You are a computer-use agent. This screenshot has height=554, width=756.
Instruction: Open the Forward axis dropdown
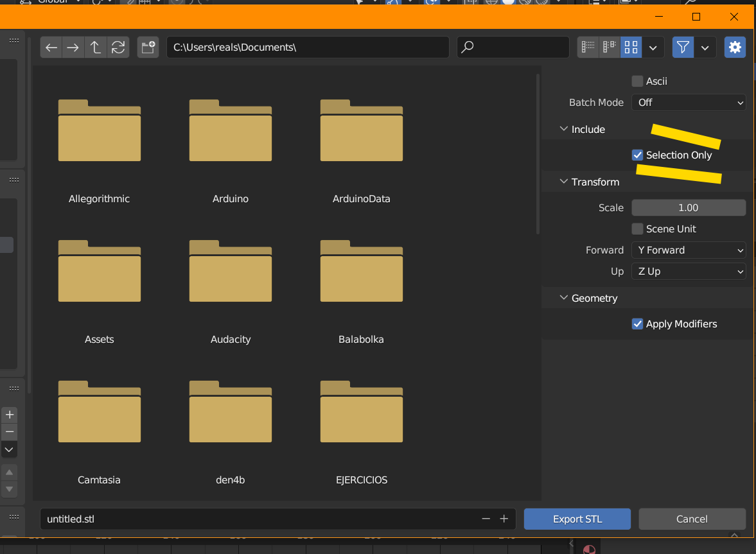pos(689,250)
